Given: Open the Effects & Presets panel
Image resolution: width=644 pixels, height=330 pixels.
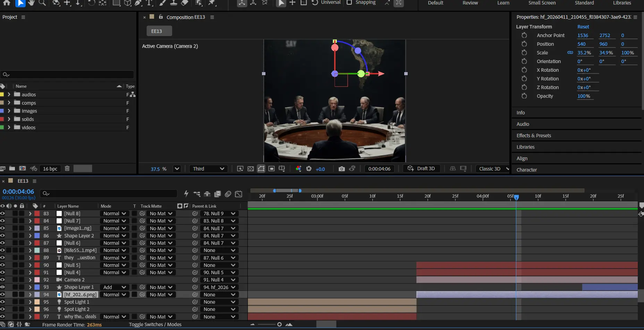Looking at the screenshot, I should tap(534, 136).
